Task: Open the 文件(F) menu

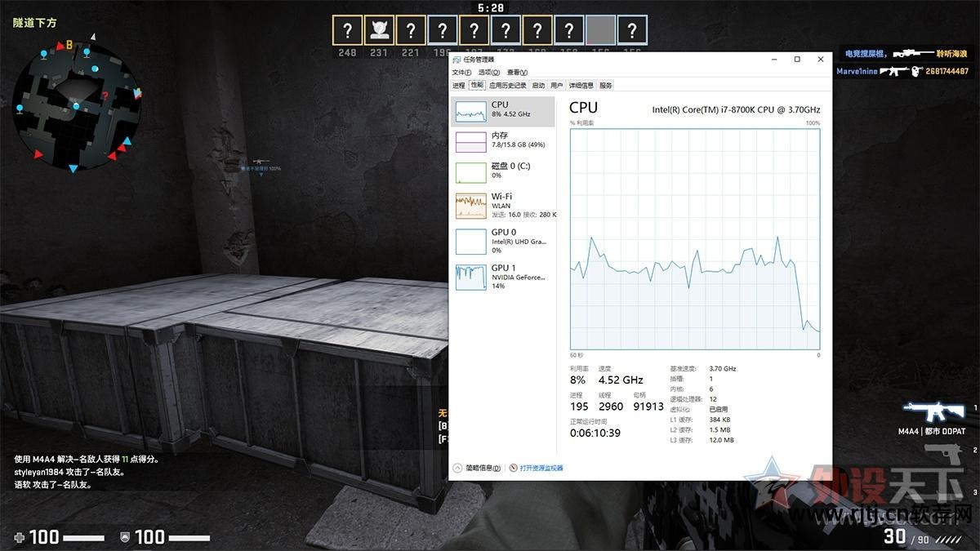Action: pos(461,73)
